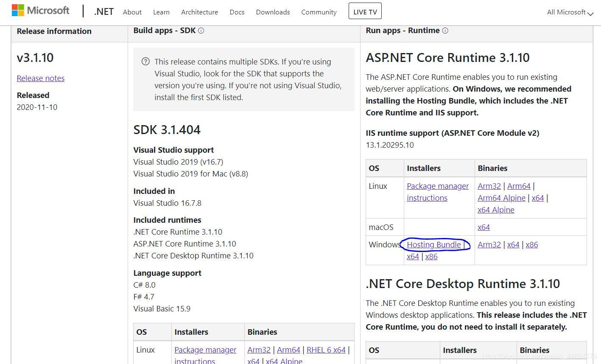601x364 pixels.
Task: Click the question mark icon in the SDK note
Action: click(145, 62)
